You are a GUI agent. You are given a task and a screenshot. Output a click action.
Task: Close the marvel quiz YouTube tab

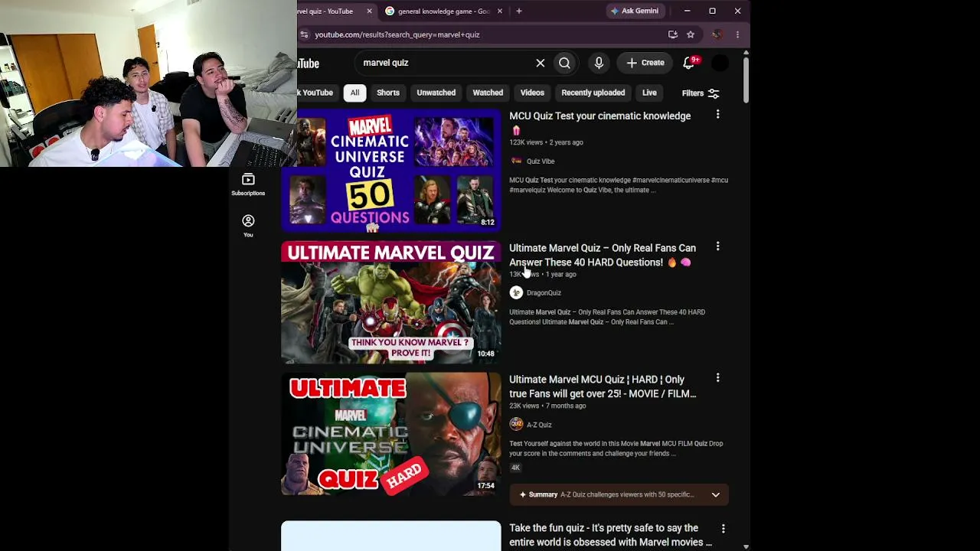coord(369,11)
